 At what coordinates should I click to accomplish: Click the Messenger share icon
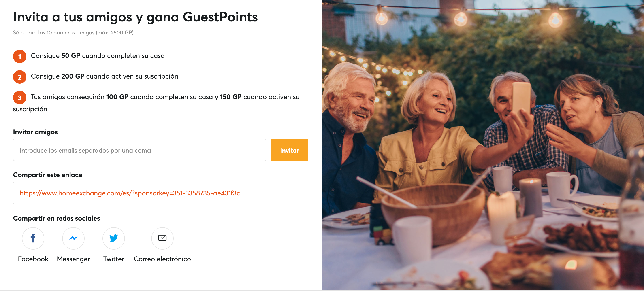coord(73,238)
